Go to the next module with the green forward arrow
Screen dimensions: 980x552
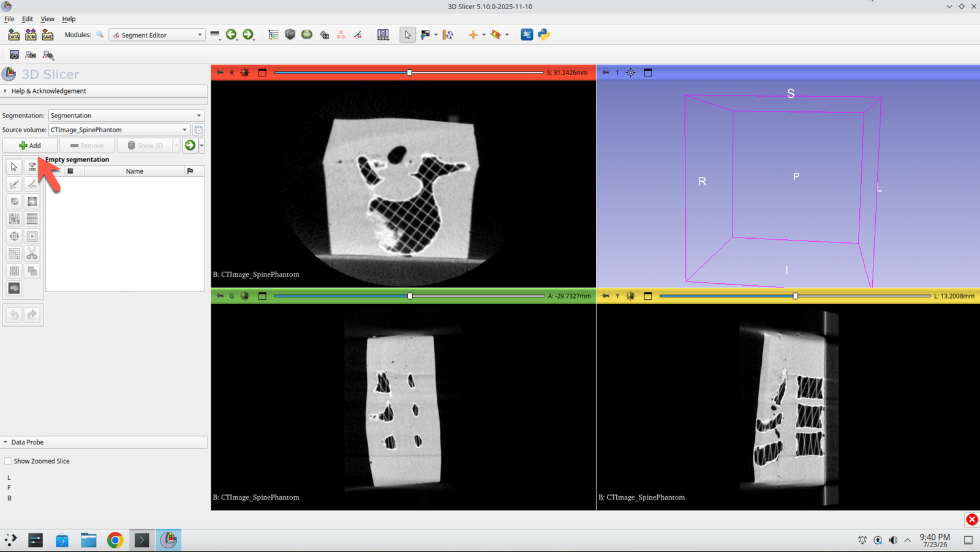tap(248, 35)
